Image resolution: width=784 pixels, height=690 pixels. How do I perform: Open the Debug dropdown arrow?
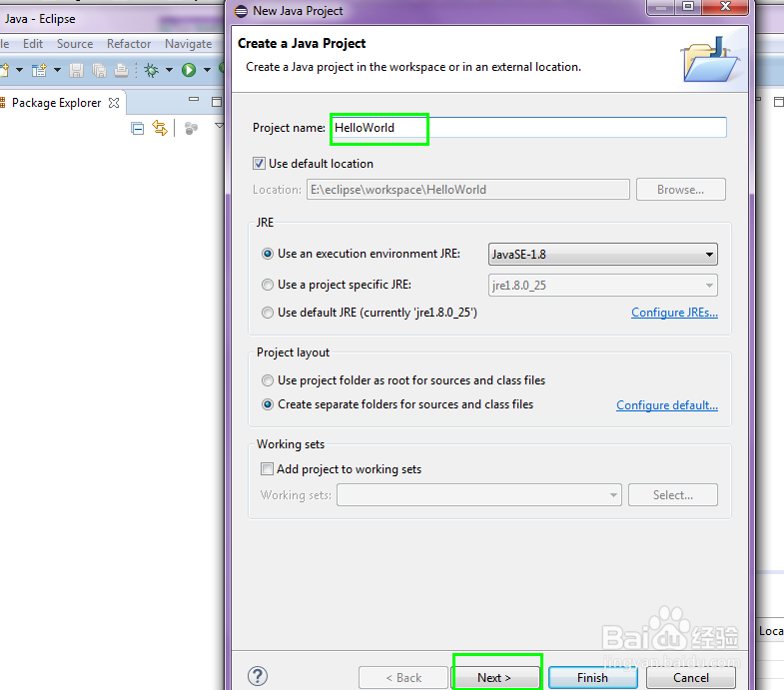pyautogui.click(x=169, y=70)
